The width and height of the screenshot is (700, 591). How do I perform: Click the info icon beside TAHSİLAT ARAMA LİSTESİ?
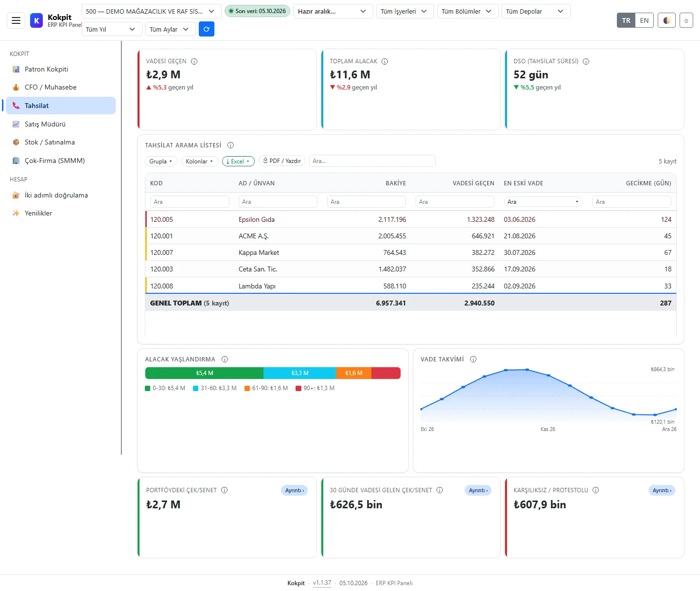coord(231,145)
